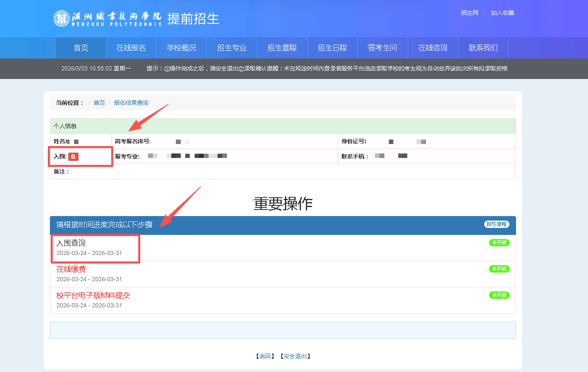
Task: Open 答考生问 navigation item
Action: click(x=382, y=48)
